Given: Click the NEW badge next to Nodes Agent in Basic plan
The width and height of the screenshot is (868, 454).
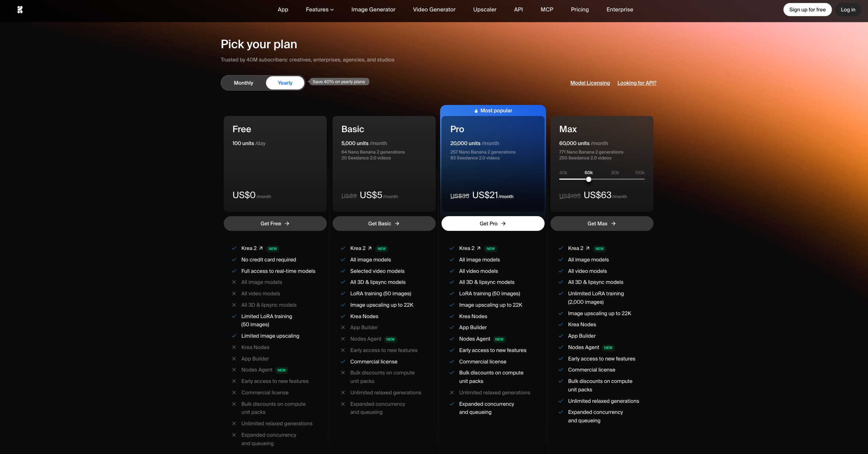Looking at the screenshot, I should (390, 339).
